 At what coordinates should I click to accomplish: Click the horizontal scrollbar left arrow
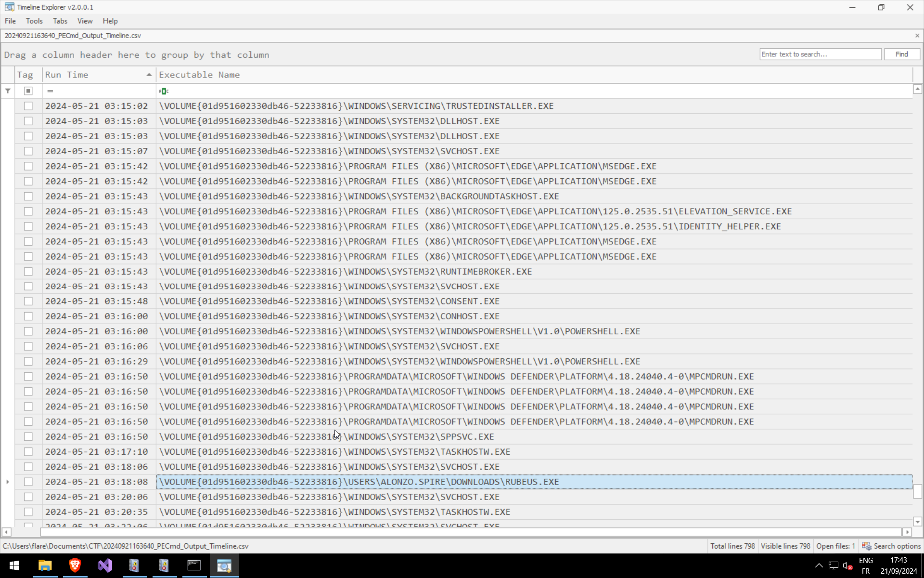[6, 532]
